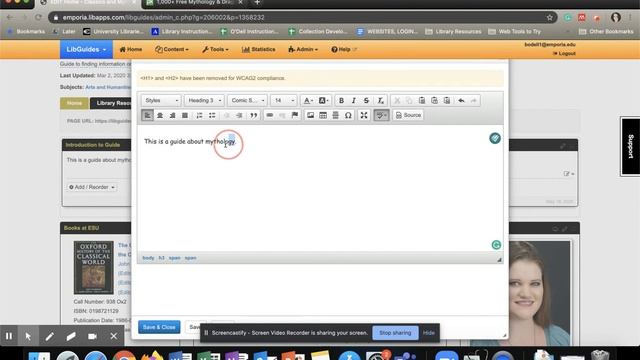
Task: Maximize the editor with the fullscreen icon
Action: [364, 116]
